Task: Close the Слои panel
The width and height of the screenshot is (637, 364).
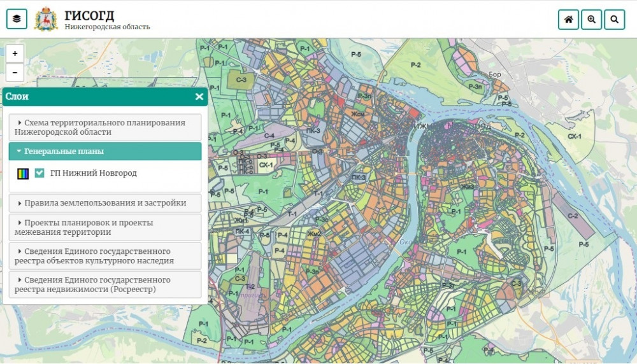Action: tap(199, 97)
